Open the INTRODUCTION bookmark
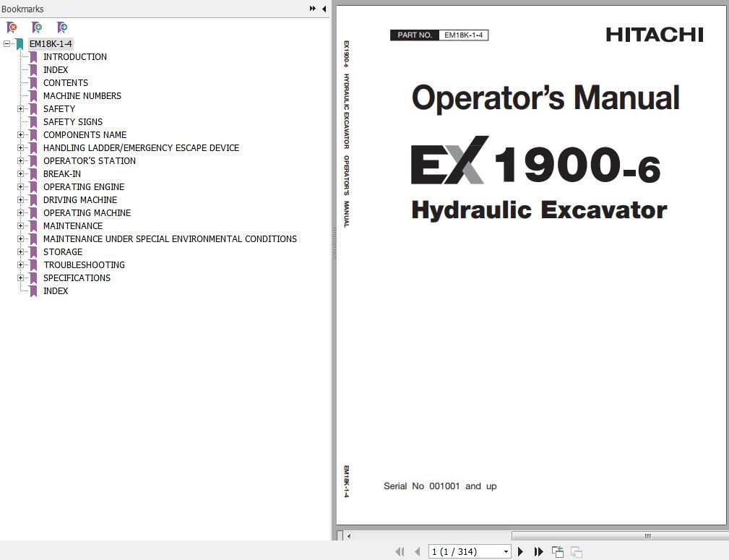The height and width of the screenshot is (560, 729). tap(75, 57)
